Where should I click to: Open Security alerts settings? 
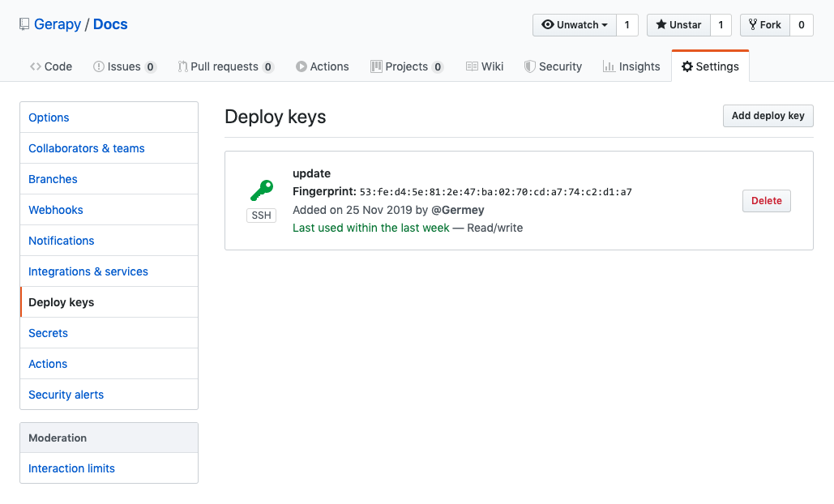point(109,395)
